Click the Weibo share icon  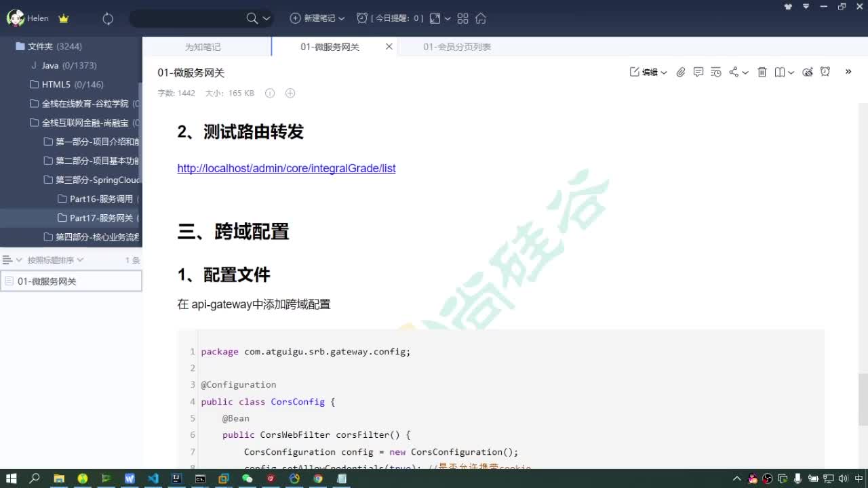(808, 72)
